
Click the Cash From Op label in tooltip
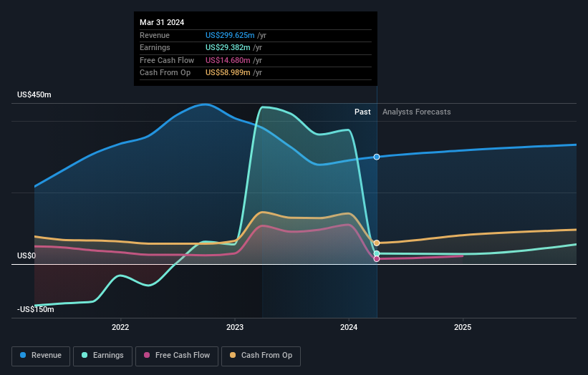[165, 73]
